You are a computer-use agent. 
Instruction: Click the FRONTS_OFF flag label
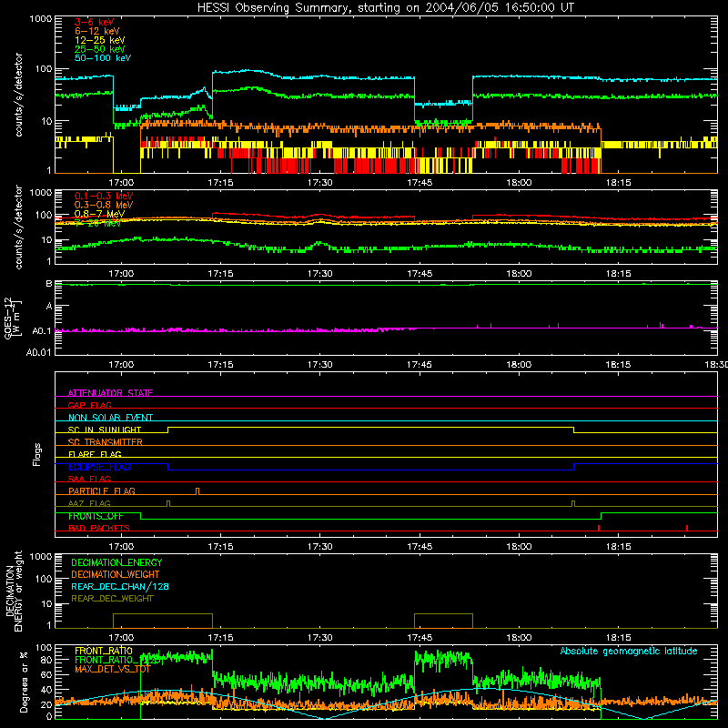pos(96,516)
